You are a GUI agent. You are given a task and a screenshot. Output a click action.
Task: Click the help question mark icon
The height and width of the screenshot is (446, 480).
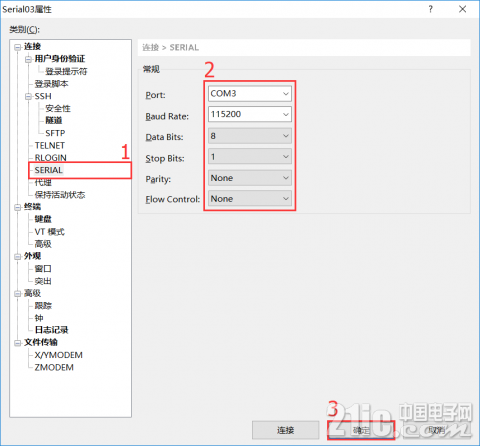click(x=430, y=9)
